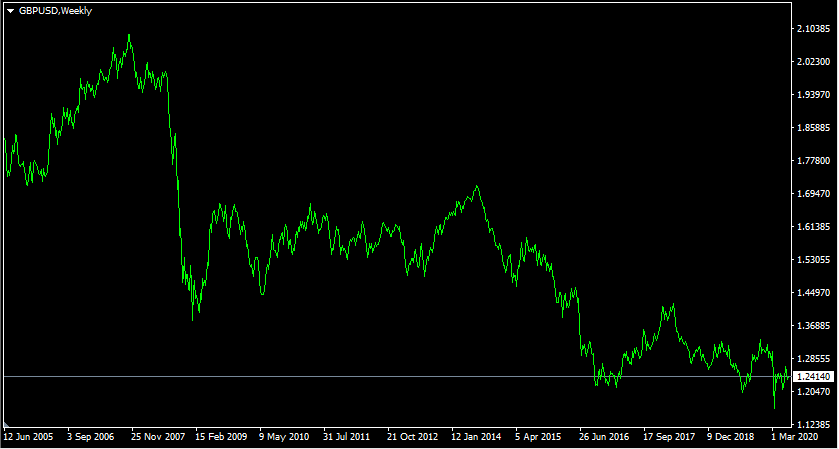Screen dimensions: 839x449
Task: Click the 12 Jun 2005 date label
Action: [29, 437]
